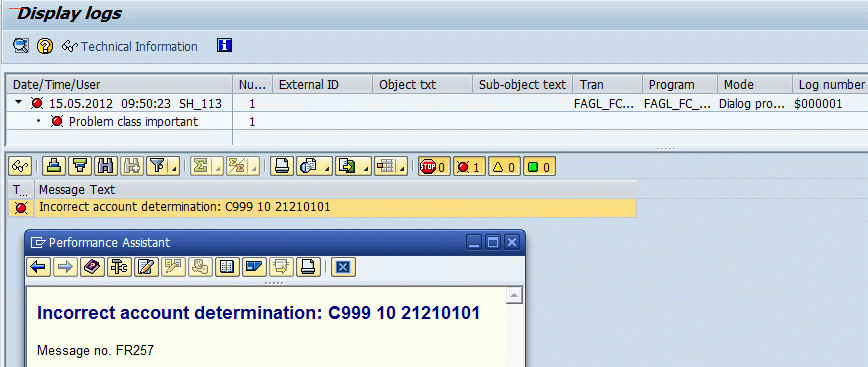
Task: Click the red error icon in message row
Action: click(x=21, y=208)
